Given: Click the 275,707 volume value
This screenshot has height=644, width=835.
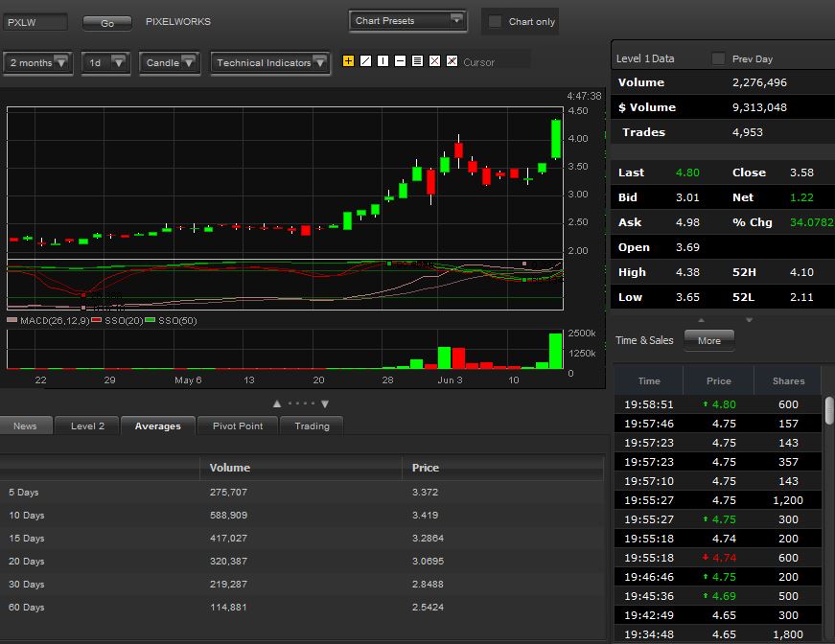Looking at the screenshot, I should pyautogui.click(x=228, y=493).
